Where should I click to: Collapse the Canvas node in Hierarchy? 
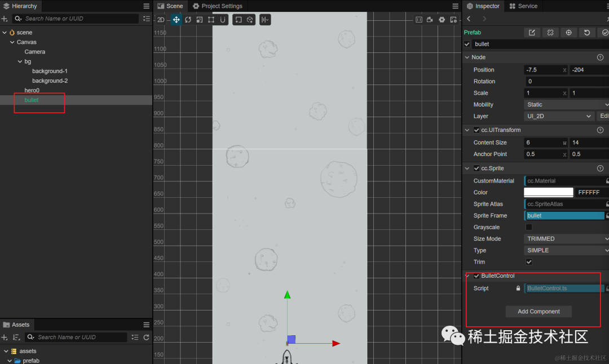pyautogui.click(x=12, y=42)
